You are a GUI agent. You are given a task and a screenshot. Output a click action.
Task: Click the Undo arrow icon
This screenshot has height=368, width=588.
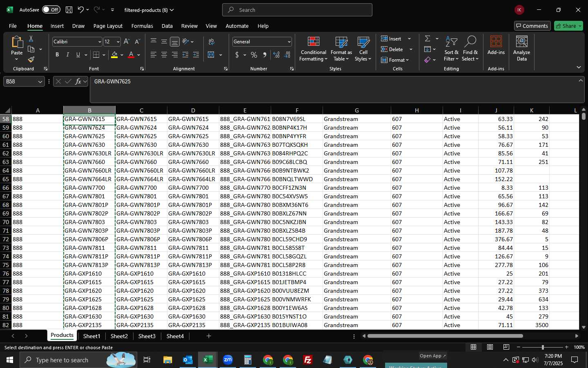[x=81, y=10]
